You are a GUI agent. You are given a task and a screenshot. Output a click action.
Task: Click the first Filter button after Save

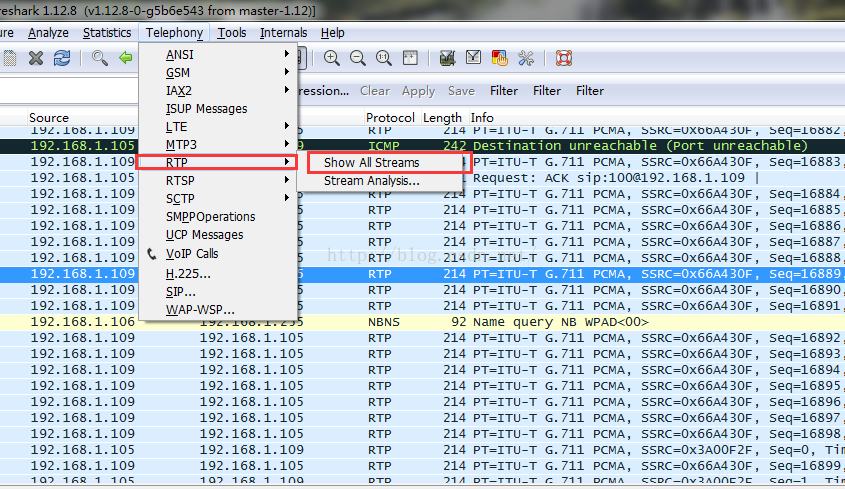(x=504, y=91)
